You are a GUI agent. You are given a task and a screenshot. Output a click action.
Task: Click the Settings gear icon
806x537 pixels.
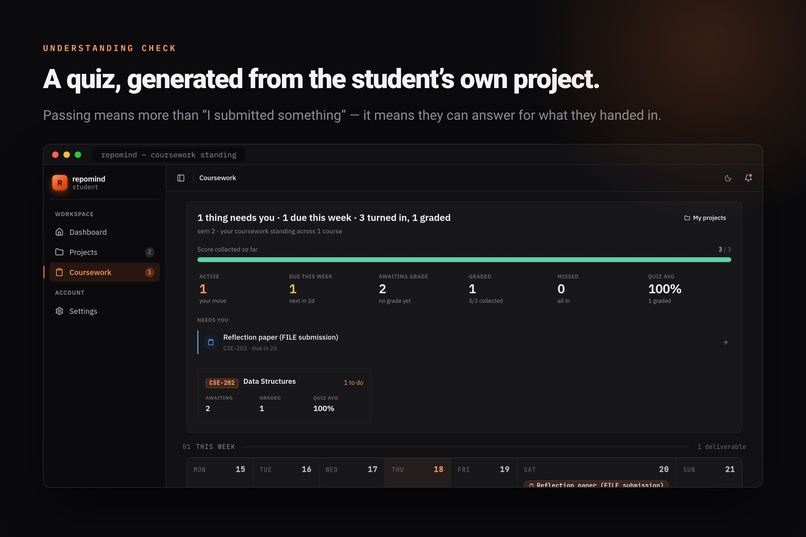[x=59, y=311]
